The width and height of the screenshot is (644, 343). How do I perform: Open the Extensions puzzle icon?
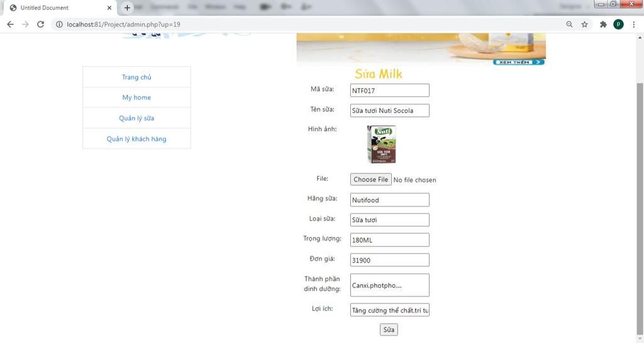[x=603, y=24]
